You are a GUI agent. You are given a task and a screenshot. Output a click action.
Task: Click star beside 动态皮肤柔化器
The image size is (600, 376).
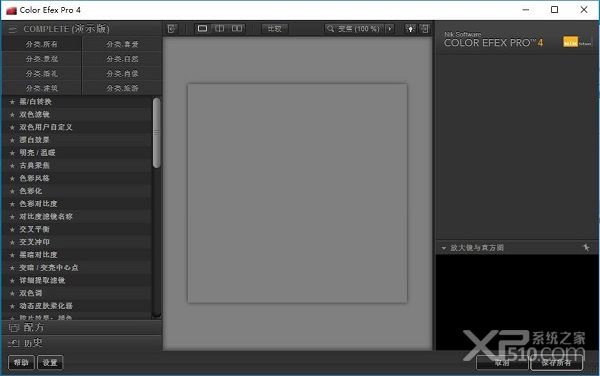click(x=12, y=306)
